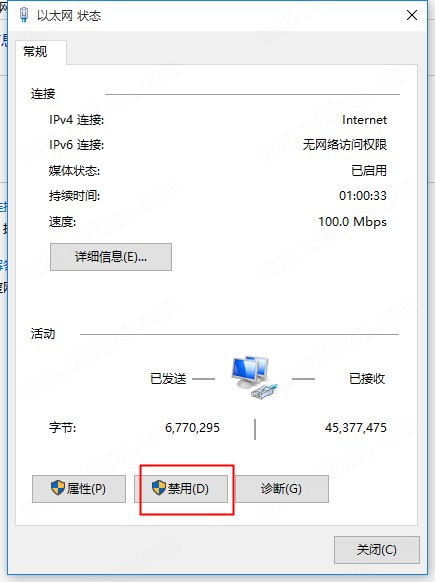Viewport: 435px width, 582px height.
Task: Close the dialog with the X button
Action: [x=412, y=15]
